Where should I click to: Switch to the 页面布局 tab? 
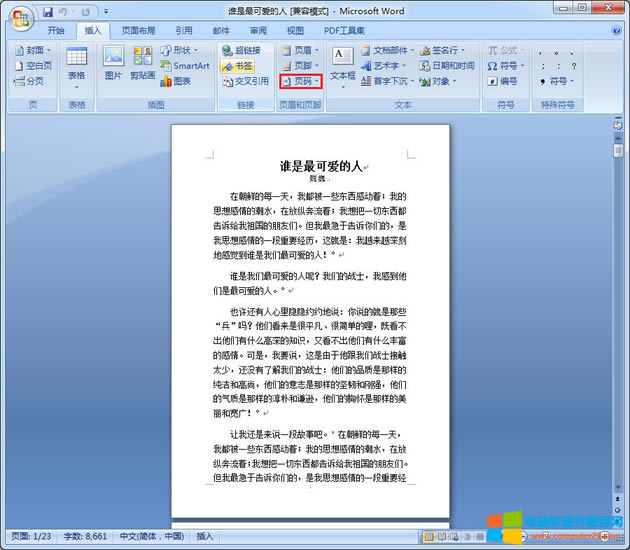(x=138, y=31)
